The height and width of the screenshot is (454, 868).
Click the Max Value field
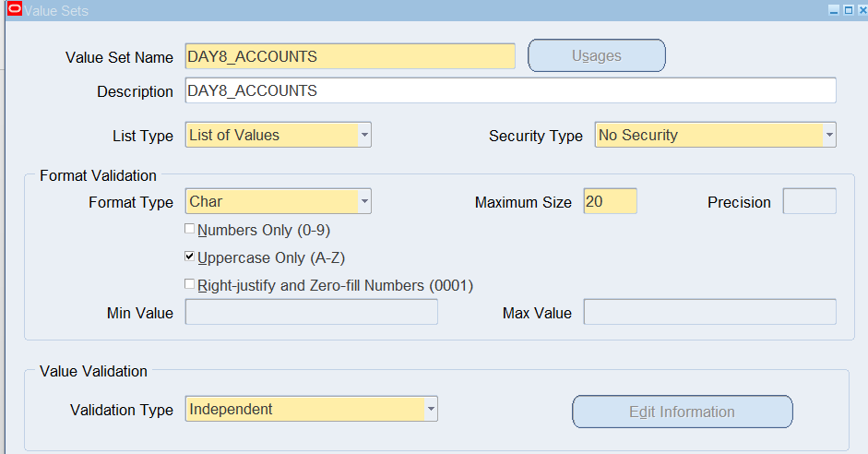pyautogui.click(x=709, y=312)
